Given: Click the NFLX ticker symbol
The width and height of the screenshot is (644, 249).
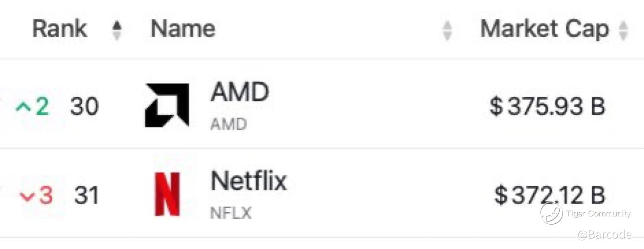Looking at the screenshot, I should coord(231,213).
